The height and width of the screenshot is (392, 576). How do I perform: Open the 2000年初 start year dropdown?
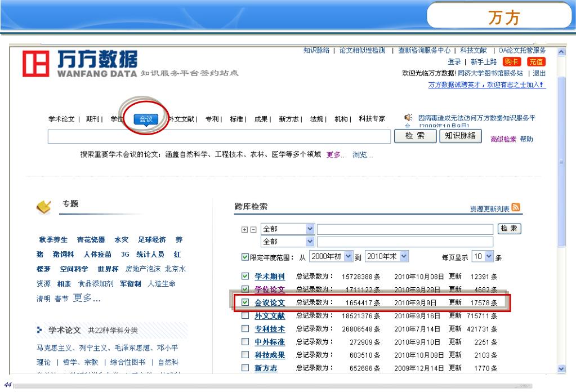331,256
